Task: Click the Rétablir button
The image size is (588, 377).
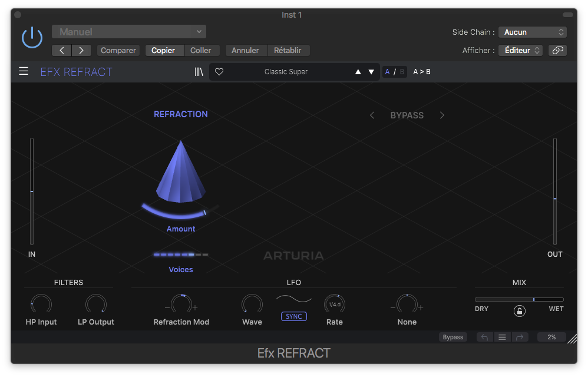Action: coord(288,50)
